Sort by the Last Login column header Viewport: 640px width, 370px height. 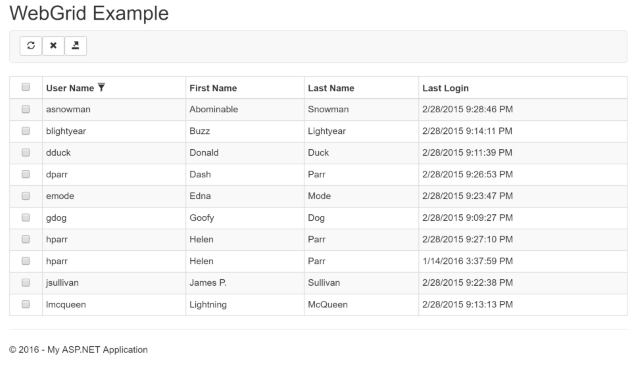(x=445, y=88)
